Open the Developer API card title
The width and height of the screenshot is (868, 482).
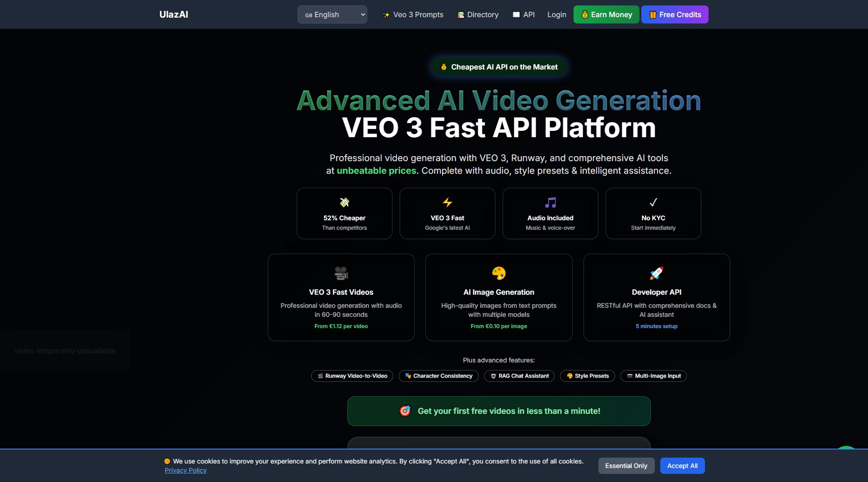pos(657,292)
